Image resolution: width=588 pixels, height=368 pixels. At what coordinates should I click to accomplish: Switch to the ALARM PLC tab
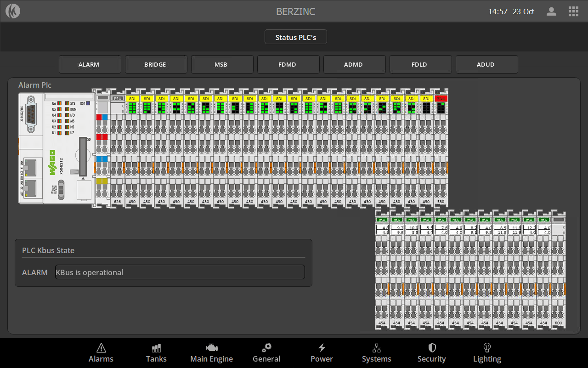click(x=89, y=64)
